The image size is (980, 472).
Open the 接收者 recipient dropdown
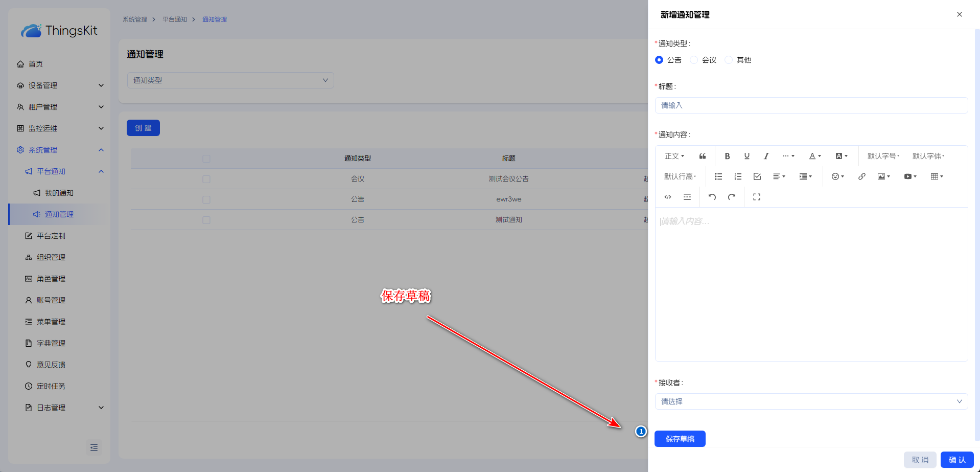(811, 401)
